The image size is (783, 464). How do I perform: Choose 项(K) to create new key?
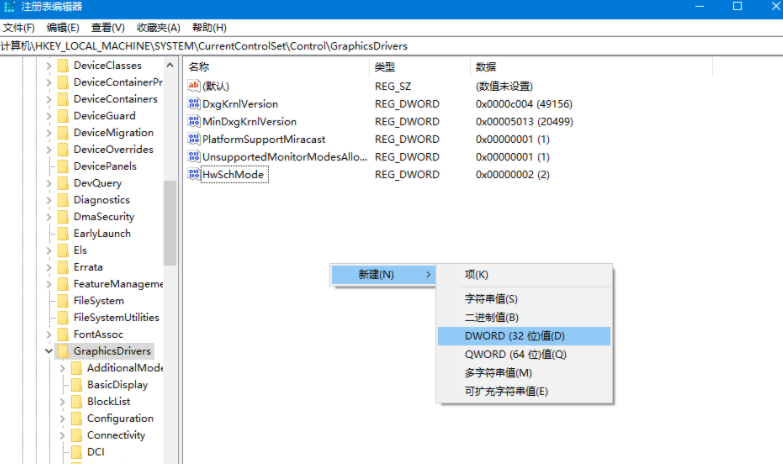[524, 275]
